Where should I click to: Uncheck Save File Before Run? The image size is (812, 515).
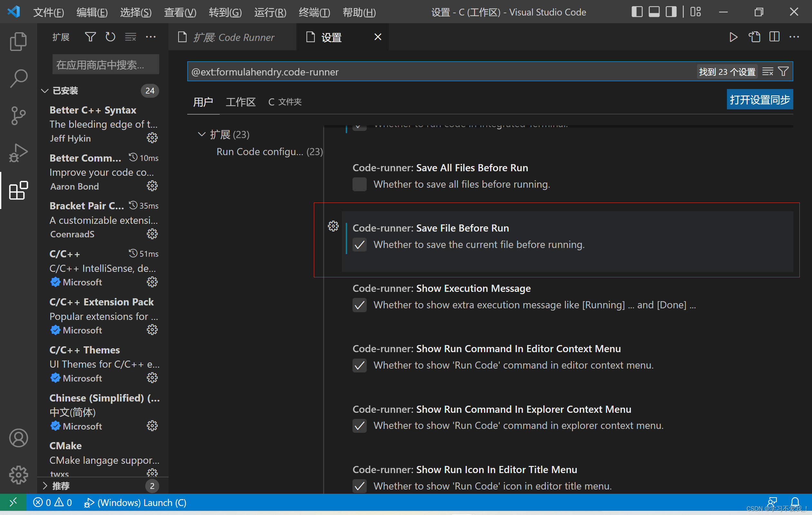point(360,245)
